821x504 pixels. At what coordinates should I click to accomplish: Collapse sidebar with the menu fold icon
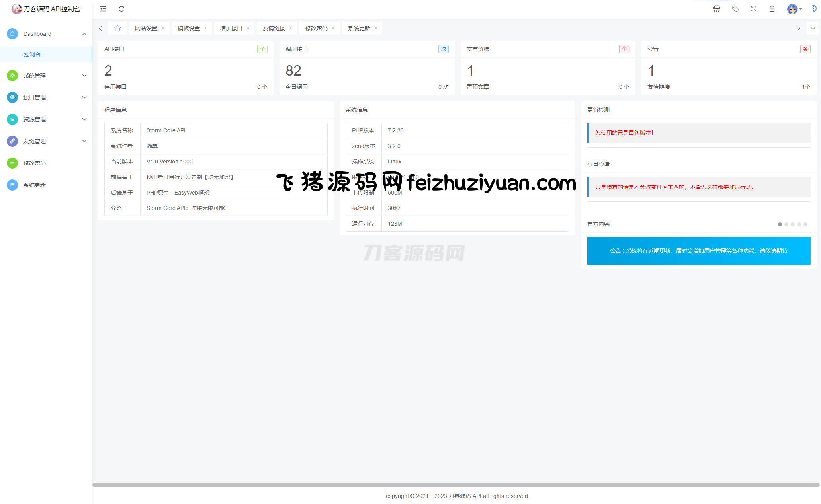pyautogui.click(x=103, y=9)
